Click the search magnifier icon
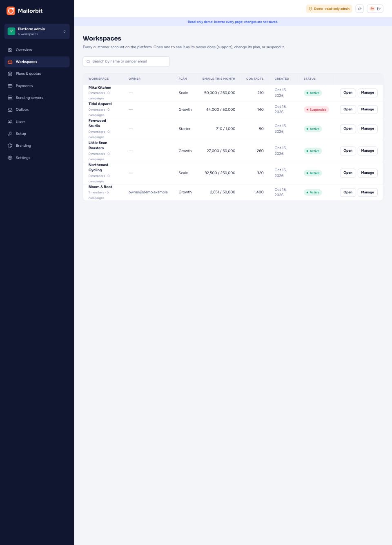Viewport: 392px width, 545px height. [x=88, y=62]
